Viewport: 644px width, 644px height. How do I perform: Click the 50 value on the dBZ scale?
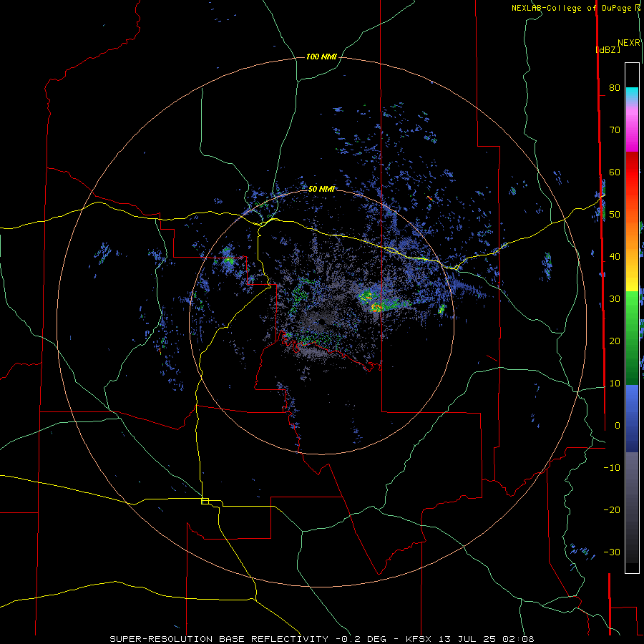pyautogui.click(x=615, y=215)
